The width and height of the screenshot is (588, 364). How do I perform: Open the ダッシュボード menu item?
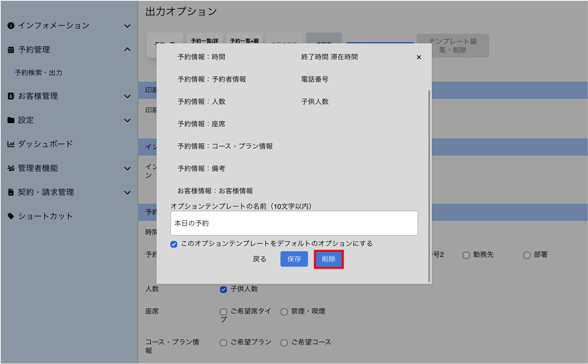tap(45, 144)
